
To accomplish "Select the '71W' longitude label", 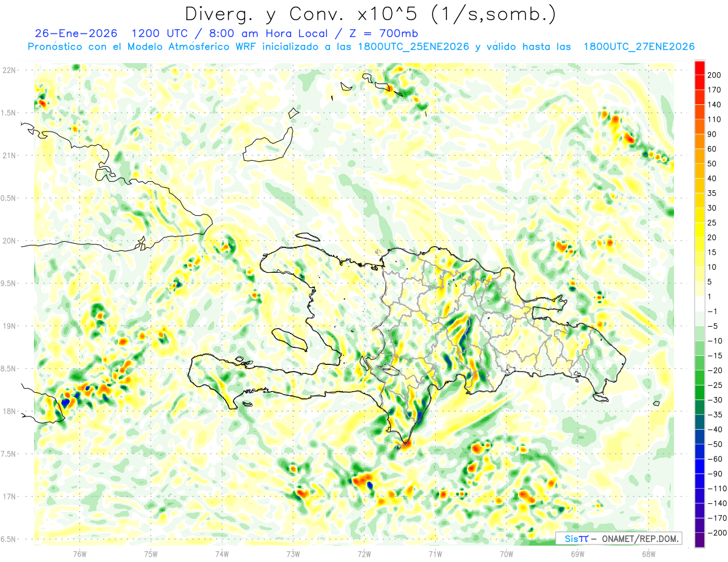I will point(435,554).
